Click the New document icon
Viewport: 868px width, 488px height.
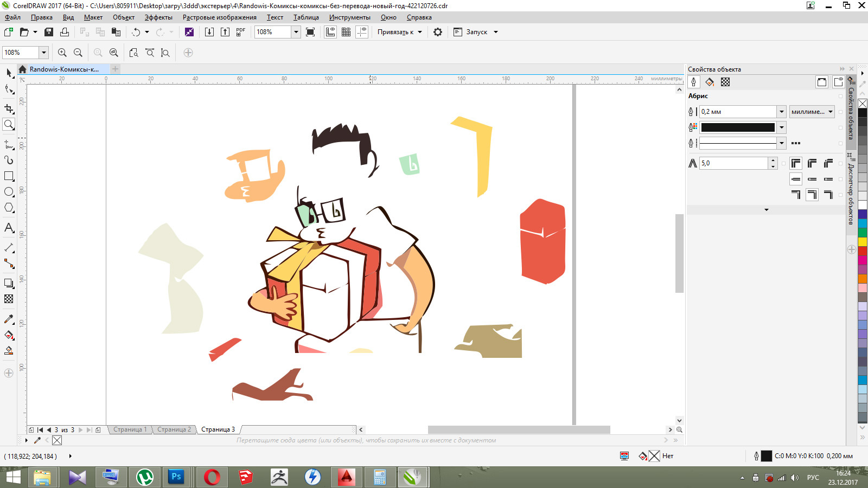[9, 32]
